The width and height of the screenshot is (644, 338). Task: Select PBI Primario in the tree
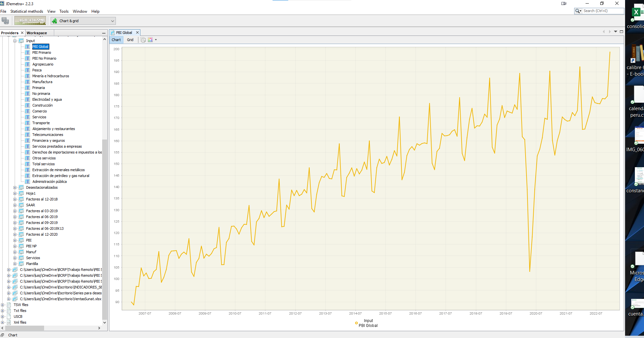click(x=41, y=52)
